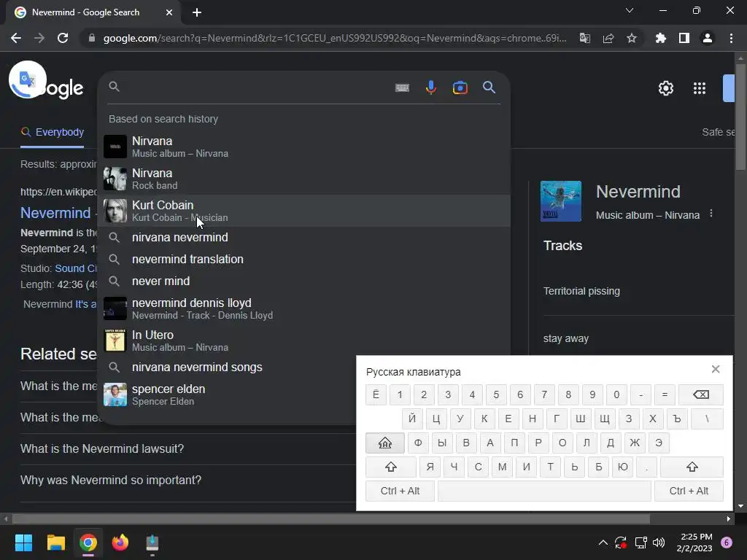Click right Ctrl + Alt key

pyautogui.click(x=689, y=491)
